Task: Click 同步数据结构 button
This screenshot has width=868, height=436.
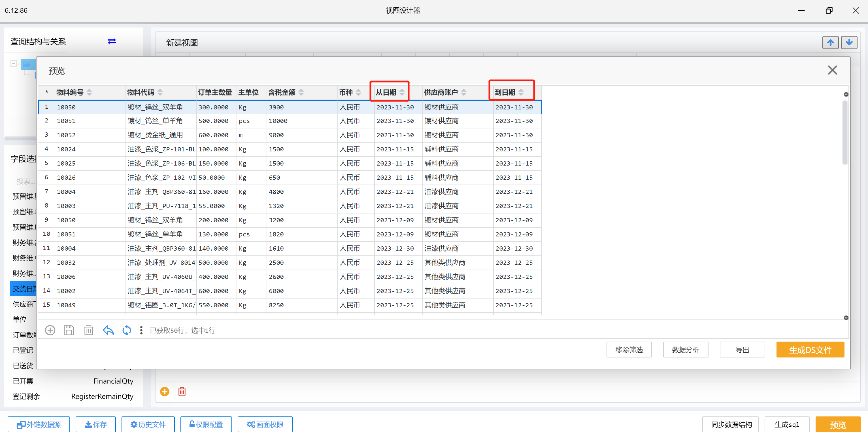Action: coord(731,424)
